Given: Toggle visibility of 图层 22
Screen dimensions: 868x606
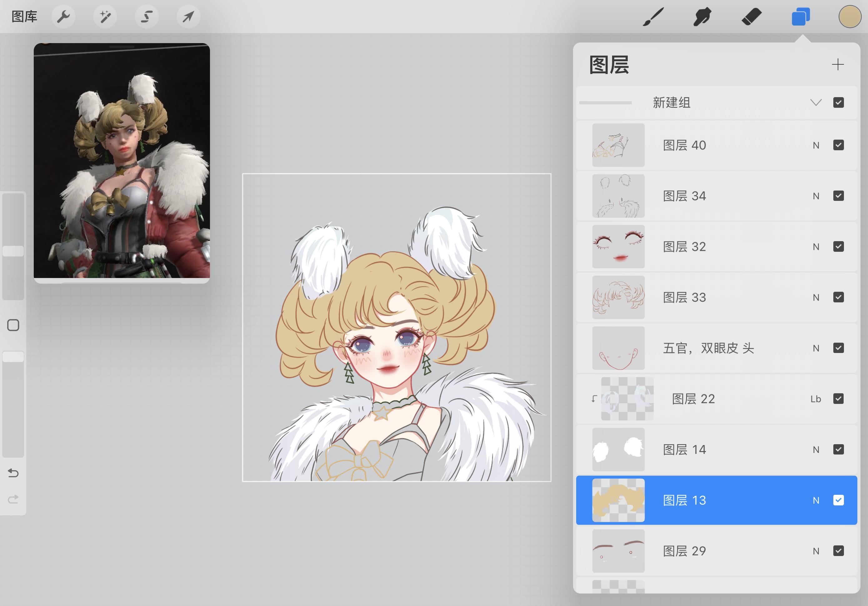Looking at the screenshot, I should coord(838,399).
